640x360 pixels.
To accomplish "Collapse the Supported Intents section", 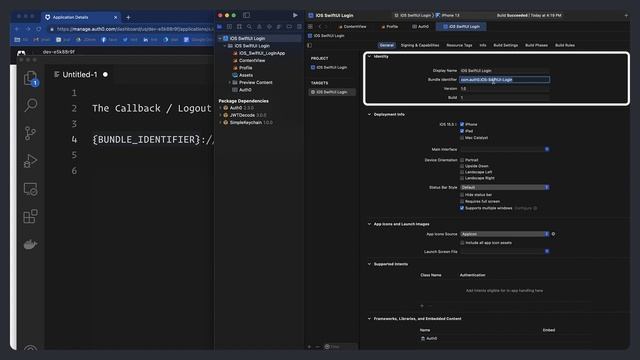I will [x=369, y=264].
